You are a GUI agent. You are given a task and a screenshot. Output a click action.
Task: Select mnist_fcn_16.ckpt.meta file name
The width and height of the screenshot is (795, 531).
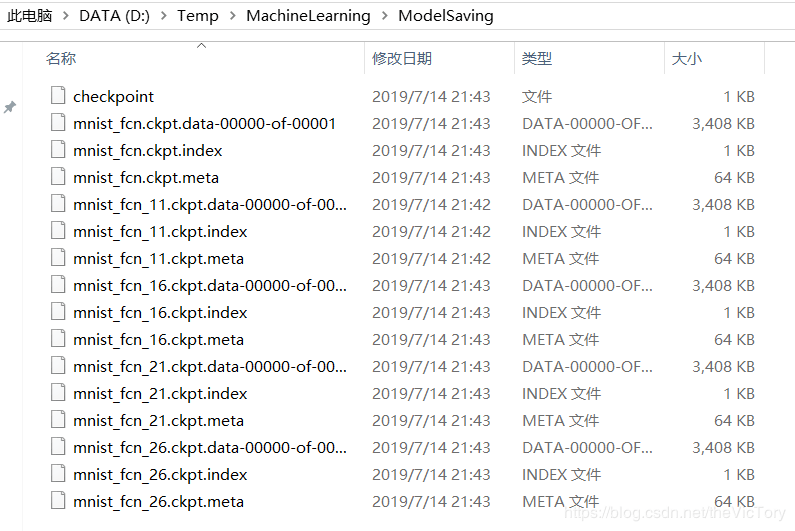pyautogui.click(x=158, y=339)
